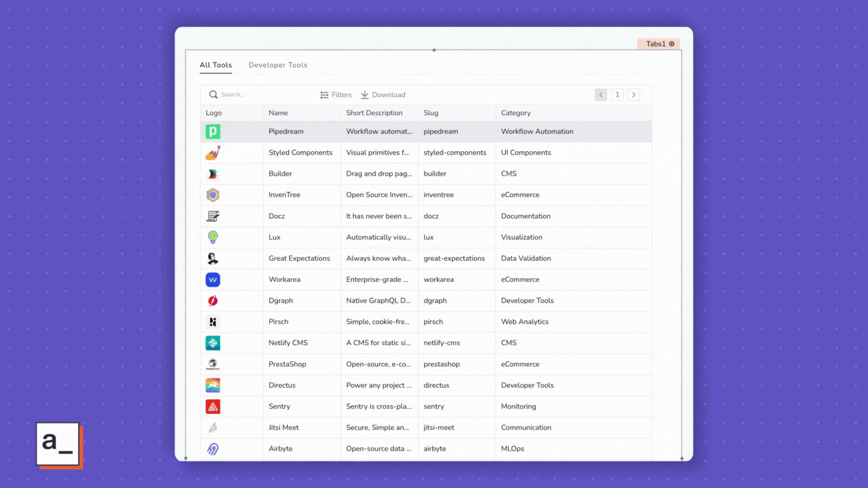Select the All Tools tab

[x=216, y=65]
